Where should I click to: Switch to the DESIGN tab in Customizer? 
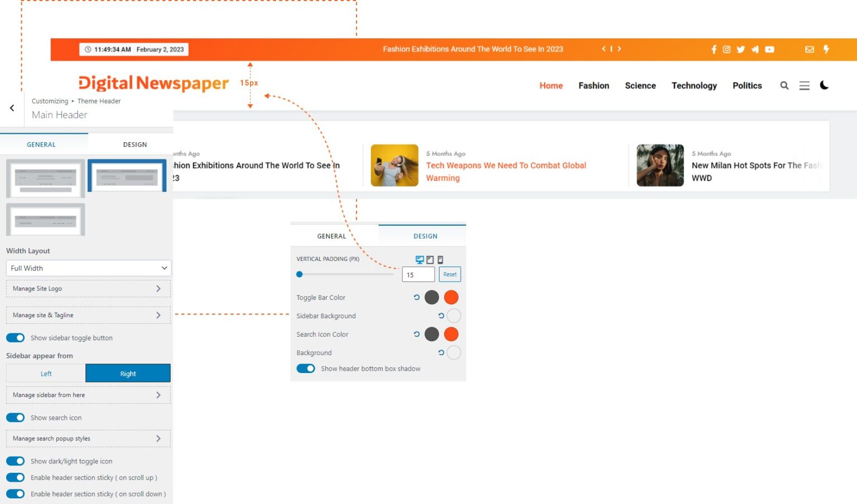click(x=134, y=144)
